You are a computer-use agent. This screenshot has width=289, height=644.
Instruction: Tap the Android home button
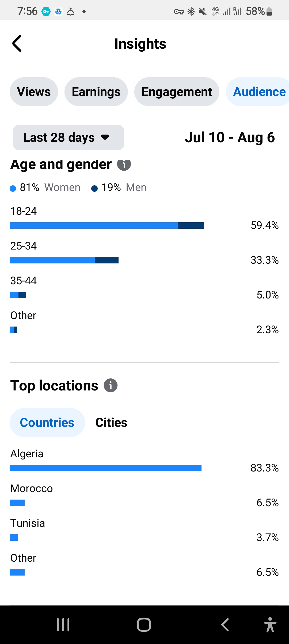[x=144, y=625]
